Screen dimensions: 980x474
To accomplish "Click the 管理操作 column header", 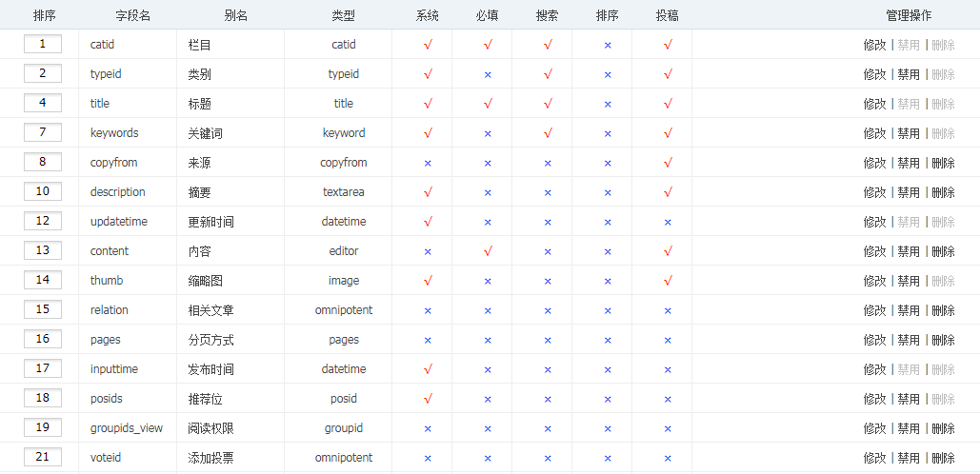I will pyautogui.click(x=909, y=16).
